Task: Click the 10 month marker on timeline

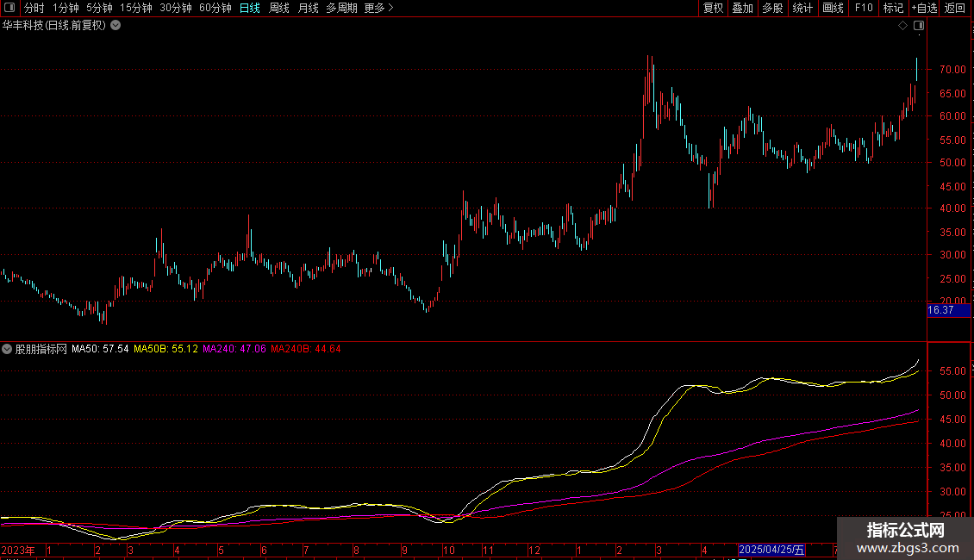Action: click(448, 550)
